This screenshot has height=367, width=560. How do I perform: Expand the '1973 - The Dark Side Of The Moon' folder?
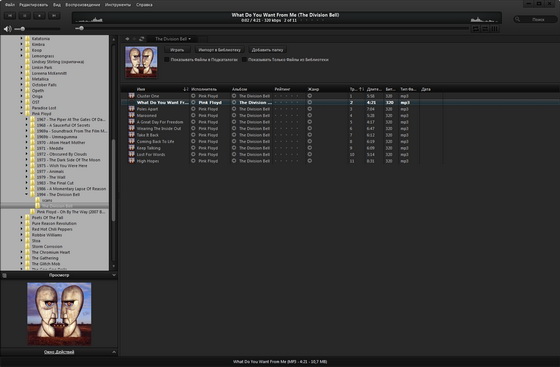(26, 160)
